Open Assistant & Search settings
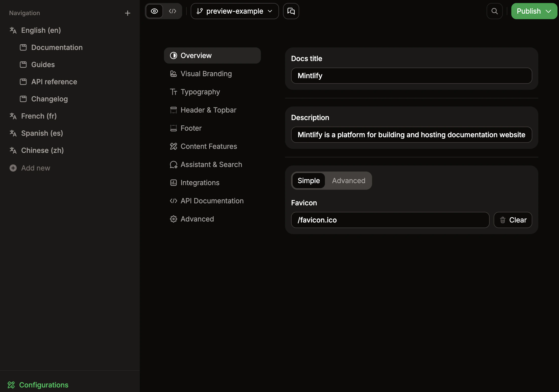This screenshot has height=392, width=559. point(212,164)
